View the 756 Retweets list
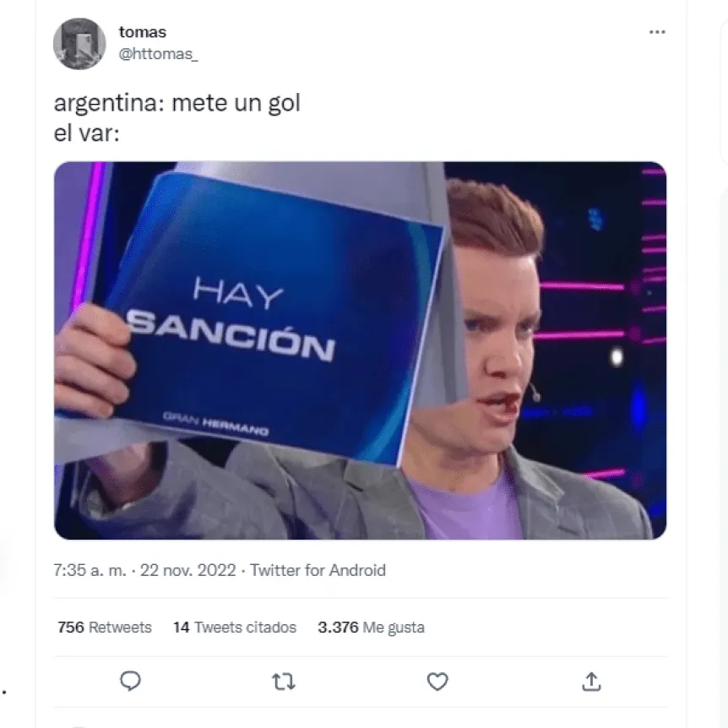 point(105,627)
